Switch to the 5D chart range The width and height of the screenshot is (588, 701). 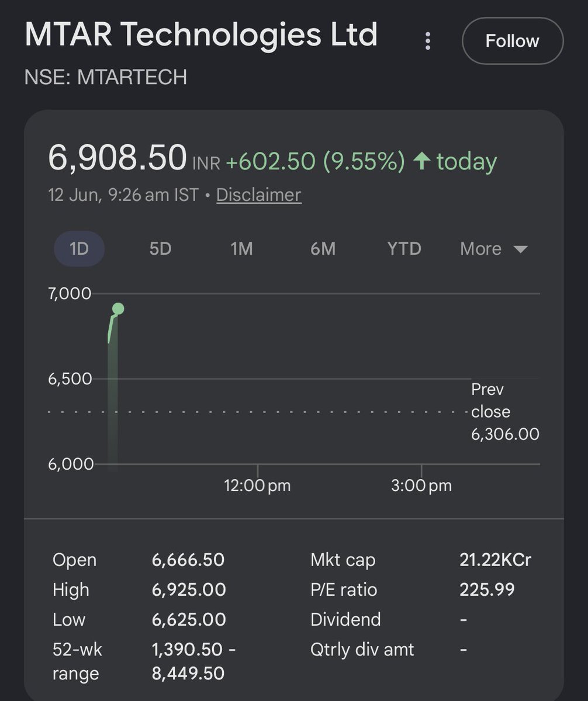pyautogui.click(x=160, y=249)
